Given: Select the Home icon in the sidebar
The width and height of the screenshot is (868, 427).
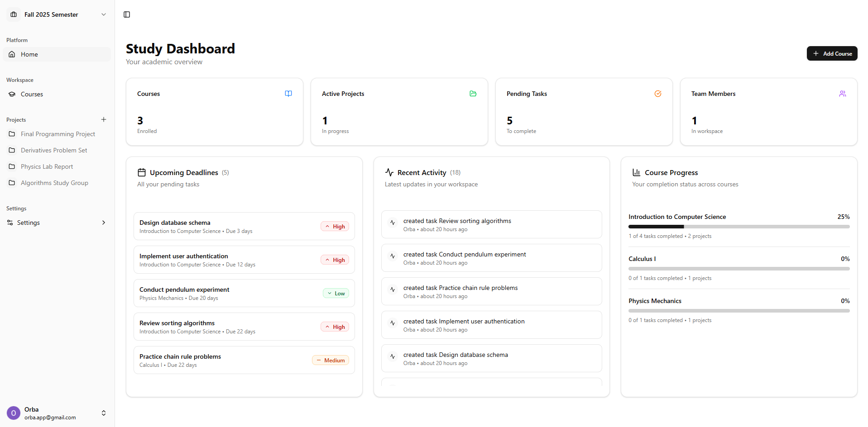Looking at the screenshot, I should [12, 54].
